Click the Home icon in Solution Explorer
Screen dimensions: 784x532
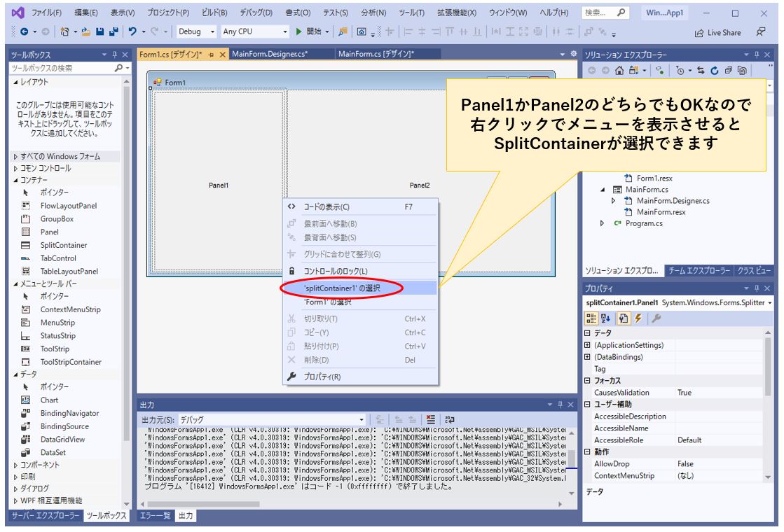pyautogui.click(x=619, y=71)
